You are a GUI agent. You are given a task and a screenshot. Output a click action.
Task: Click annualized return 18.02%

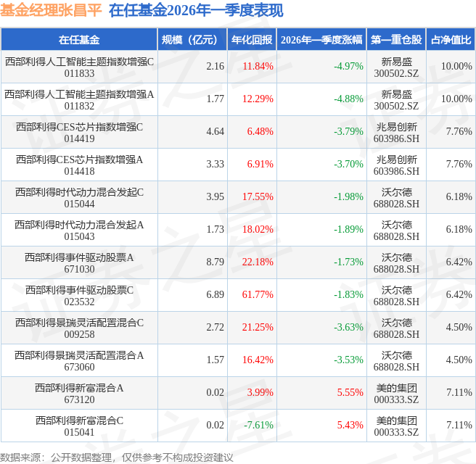[x=258, y=229]
